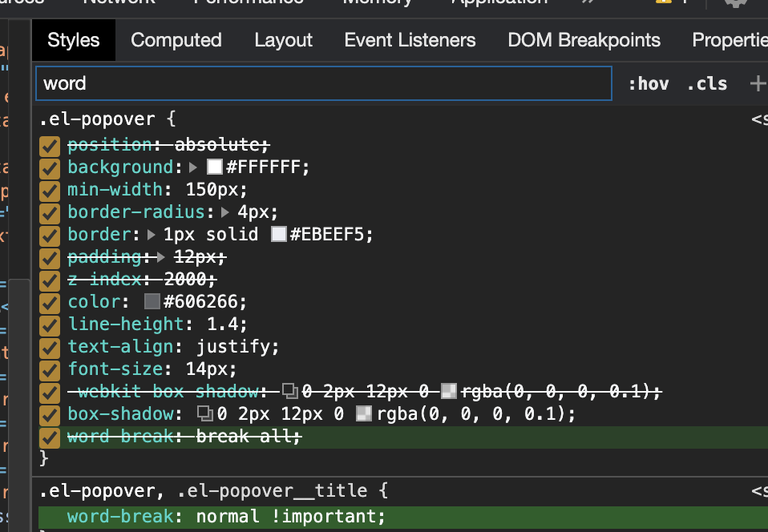
Task: Open the DOM Breakpoints tab
Action: (584, 40)
